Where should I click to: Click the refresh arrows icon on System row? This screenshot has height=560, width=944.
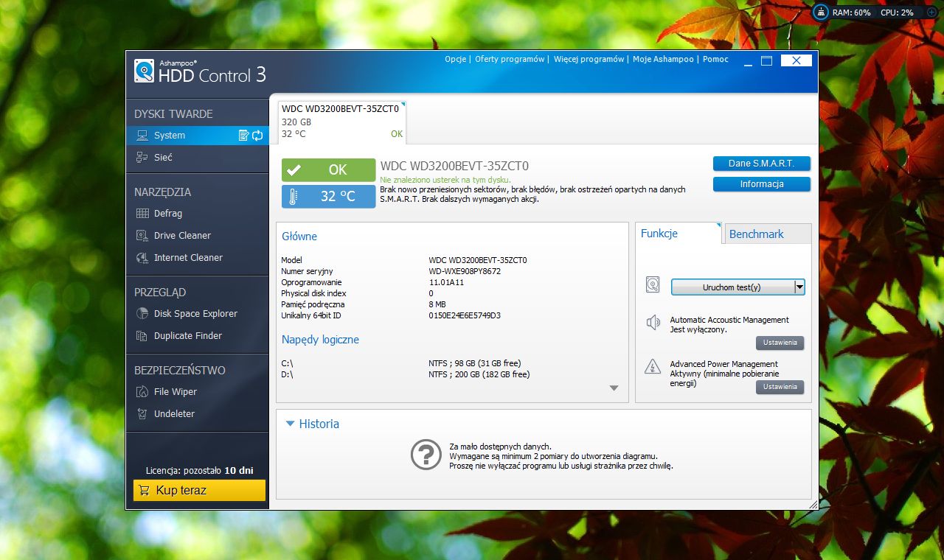[257, 136]
